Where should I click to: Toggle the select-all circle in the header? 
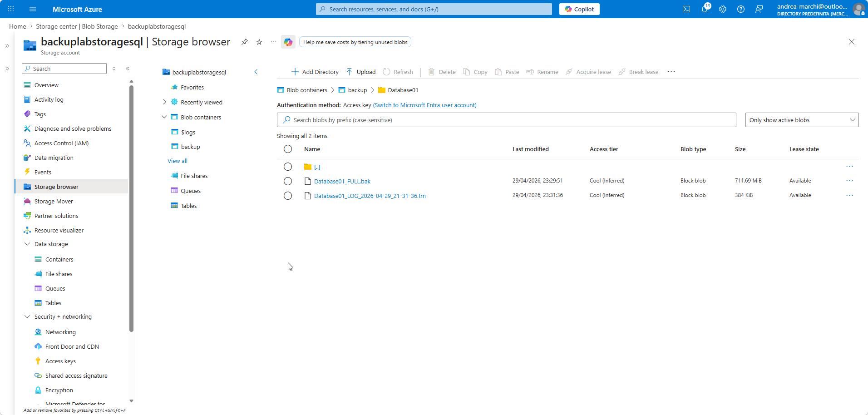tap(288, 149)
